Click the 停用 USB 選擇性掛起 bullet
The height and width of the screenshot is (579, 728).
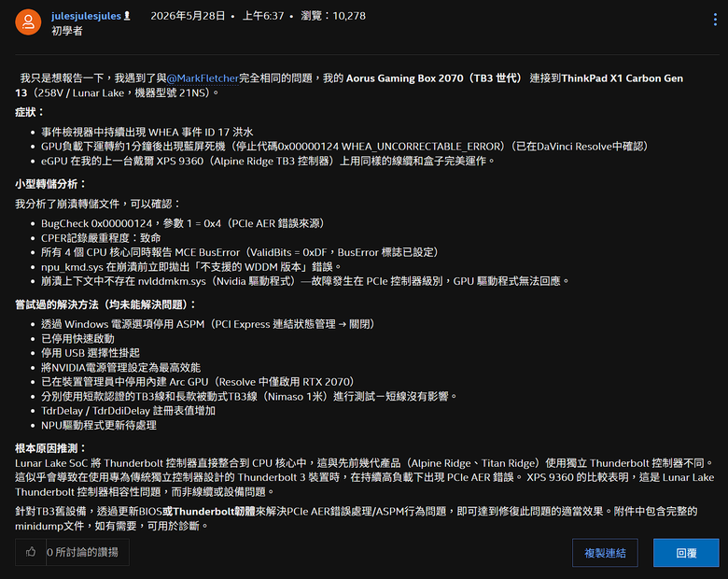pos(91,353)
